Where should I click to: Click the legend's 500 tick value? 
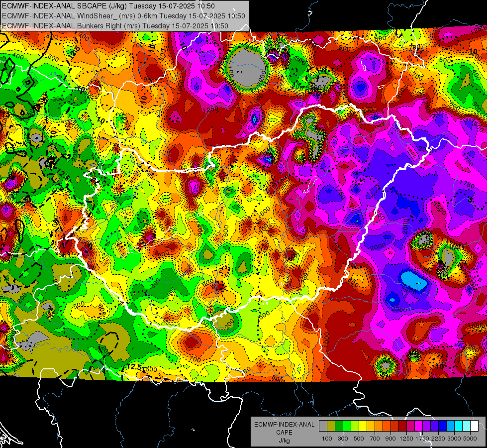click(359, 439)
